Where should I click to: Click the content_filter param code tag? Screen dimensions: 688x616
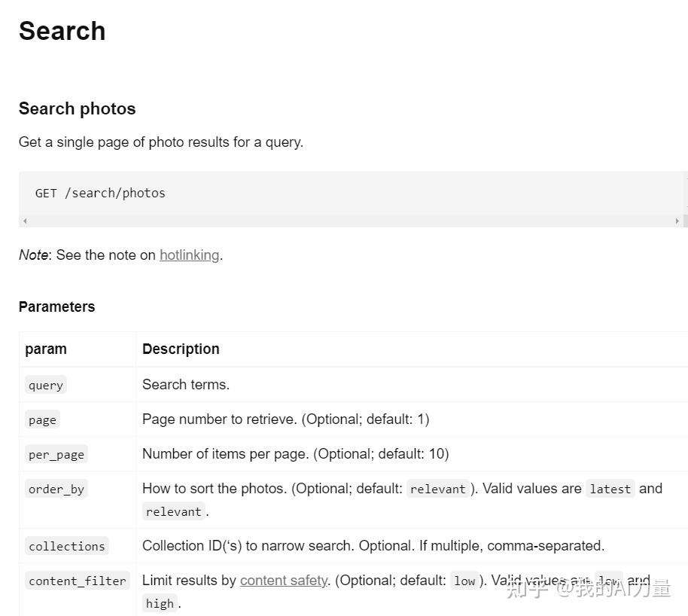pyautogui.click(x=78, y=581)
